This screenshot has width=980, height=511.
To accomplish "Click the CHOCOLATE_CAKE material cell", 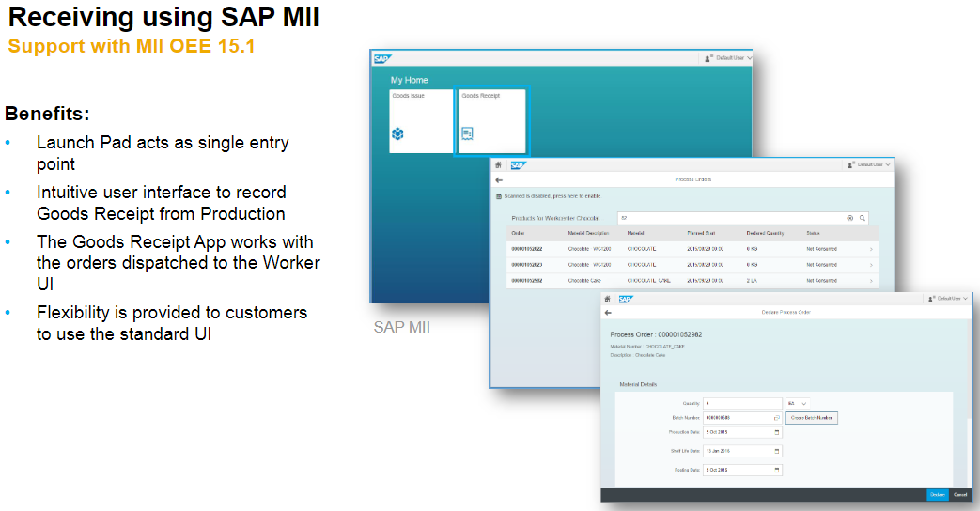I will tap(648, 281).
